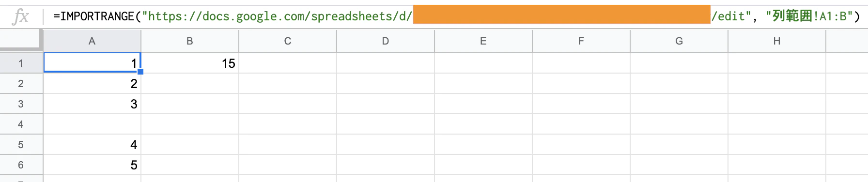Click cell A3 containing 3
Viewport: 868px width, 182px height.
(x=92, y=104)
